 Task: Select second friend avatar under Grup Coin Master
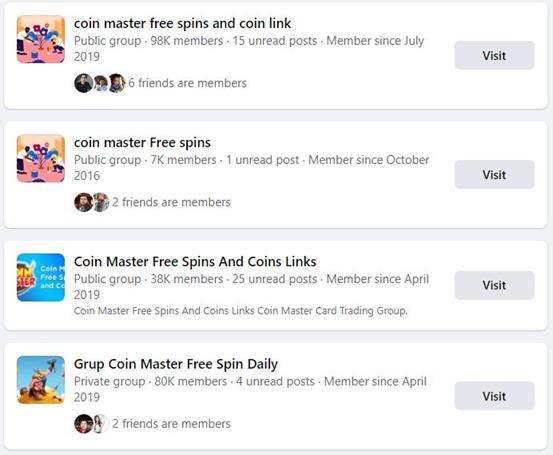(101, 424)
